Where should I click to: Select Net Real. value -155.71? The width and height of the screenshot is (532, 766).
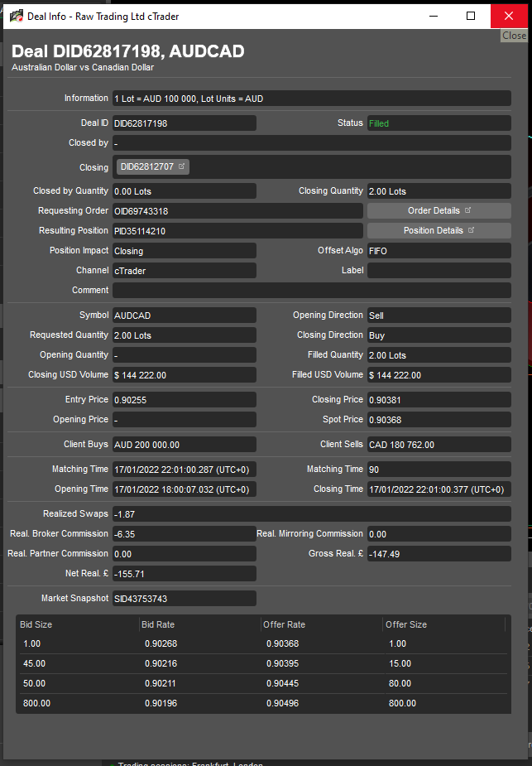click(184, 574)
